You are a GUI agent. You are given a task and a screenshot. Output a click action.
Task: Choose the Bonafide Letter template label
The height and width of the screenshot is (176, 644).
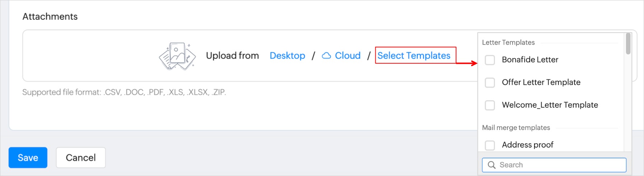pyautogui.click(x=530, y=60)
